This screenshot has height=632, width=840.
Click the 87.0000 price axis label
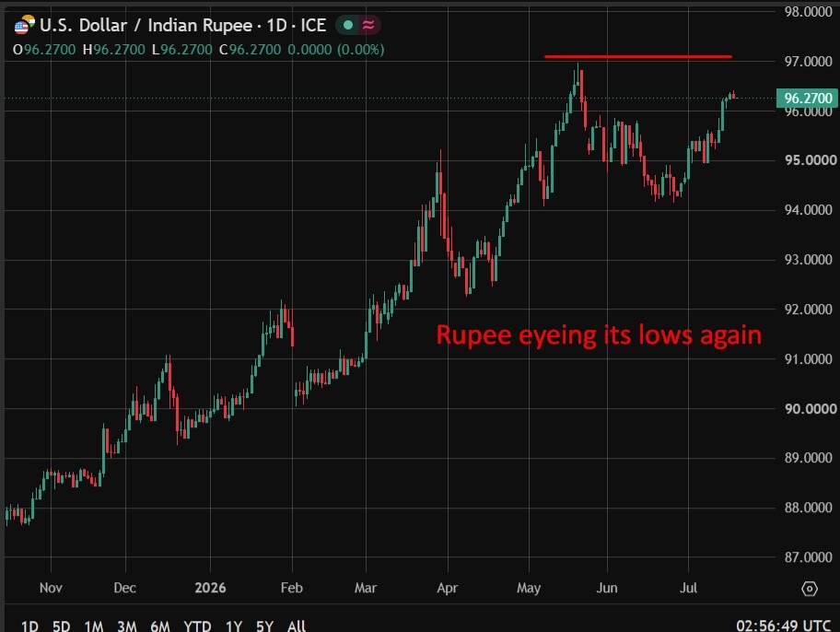pyautogui.click(x=808, y=557)
